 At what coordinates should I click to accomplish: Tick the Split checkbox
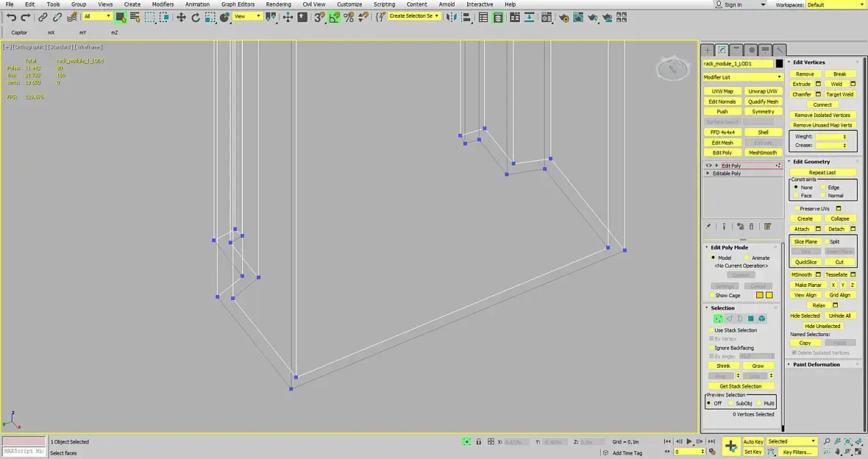click(827, 241)
